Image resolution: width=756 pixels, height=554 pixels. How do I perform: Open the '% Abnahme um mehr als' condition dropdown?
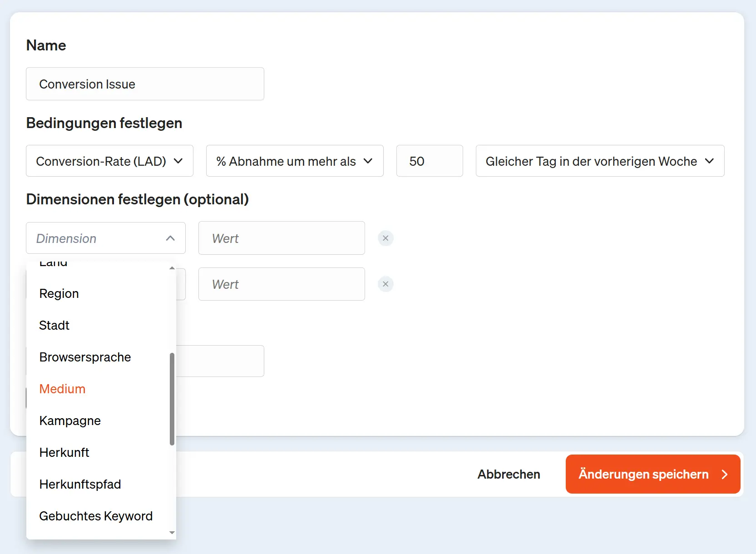(x=295, y=161)
